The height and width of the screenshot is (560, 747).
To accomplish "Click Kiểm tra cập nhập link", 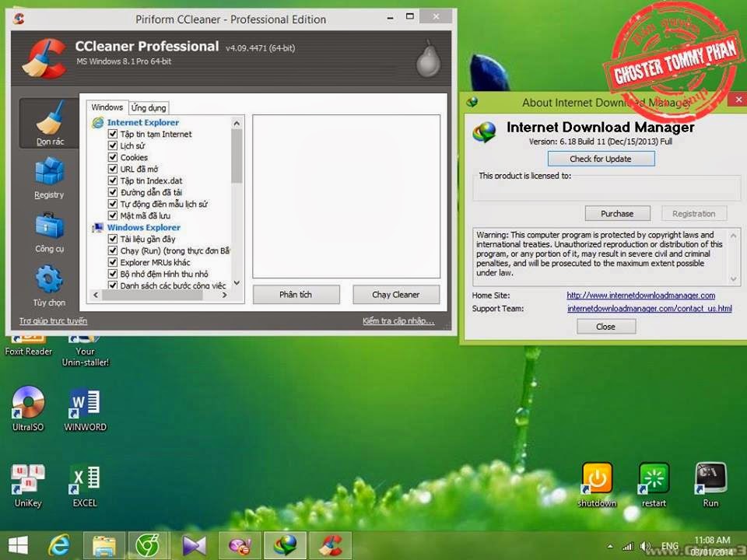I will tap(398, 321).
